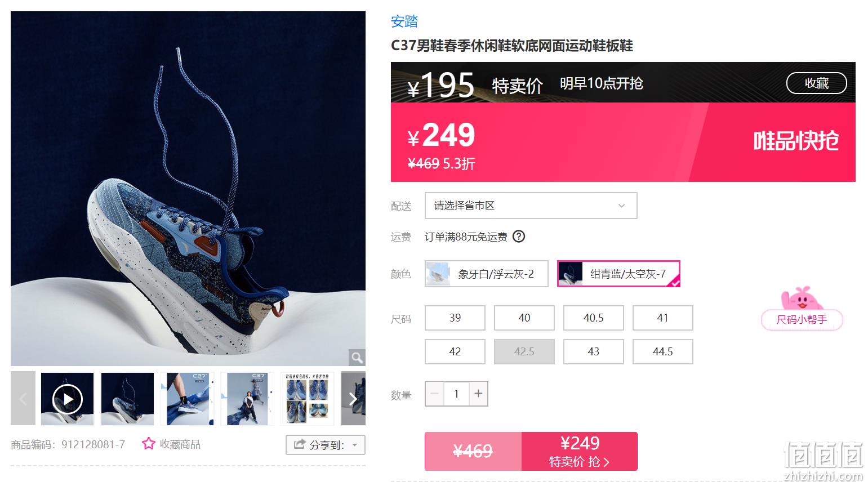The image size is (868, 486).
Task: Decrease quantity with minus button
Action: coord(434,394)
